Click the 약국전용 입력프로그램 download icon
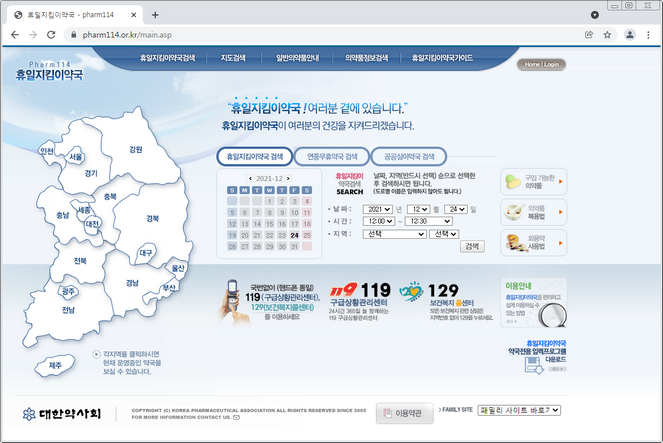 534,365
